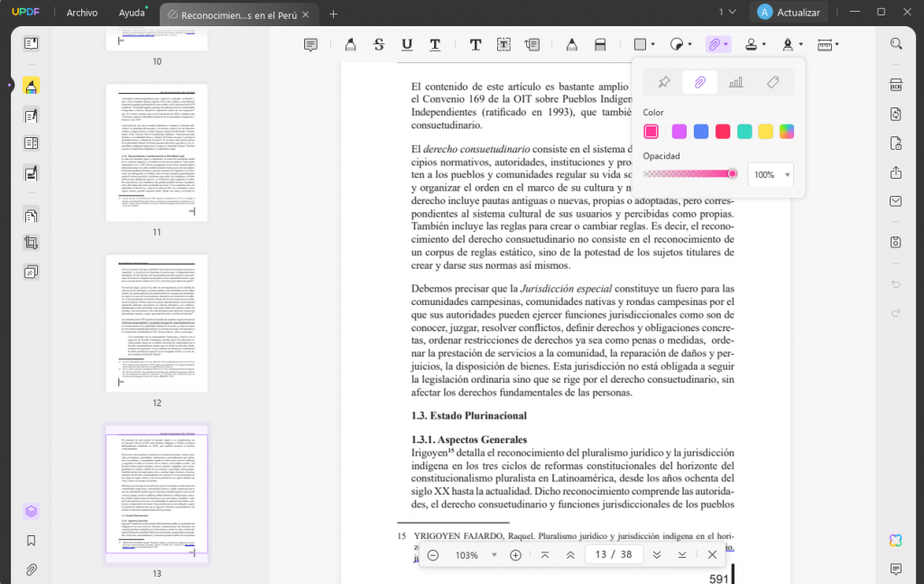Pick the blue color swatch
The image size is (924, 584).
pyautogui.click(x=702, y=131)
